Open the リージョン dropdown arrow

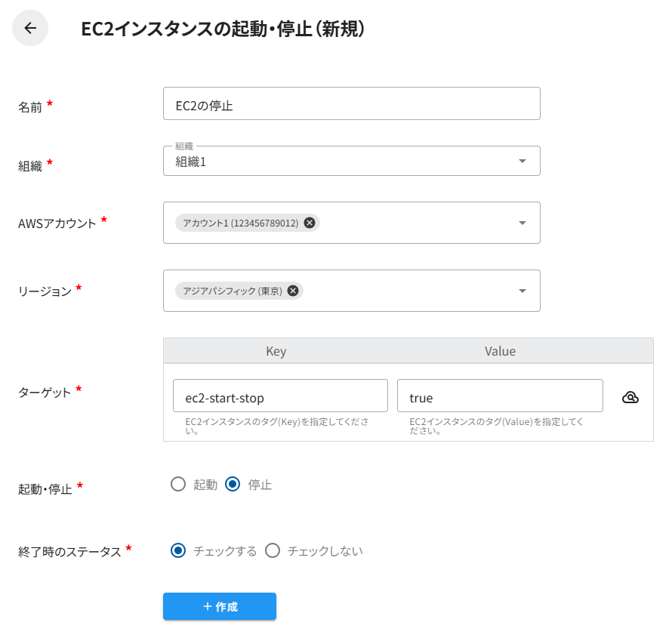(522, 291)
